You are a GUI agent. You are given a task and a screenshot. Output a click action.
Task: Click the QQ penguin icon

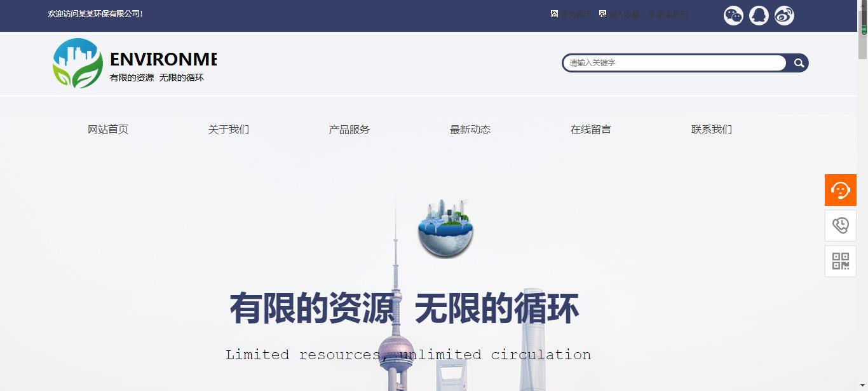[759, 15]
